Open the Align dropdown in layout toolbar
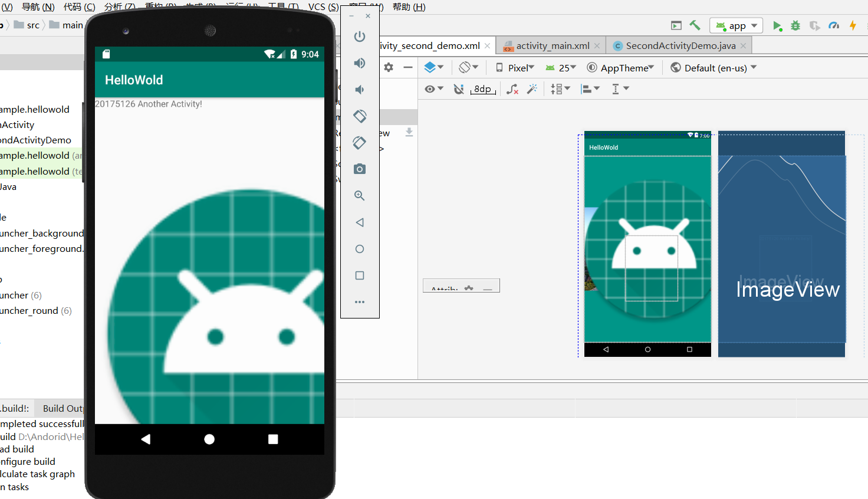The width and height of the screenshot is (868, 499). click(x=590, y=89)
